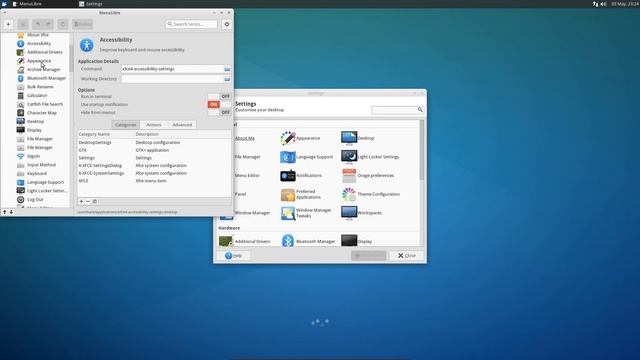This screenshot has height=360, width=640.
Task: Select Language Support in the MenuLibre launcher list
Action: click(x=45, y=182)
